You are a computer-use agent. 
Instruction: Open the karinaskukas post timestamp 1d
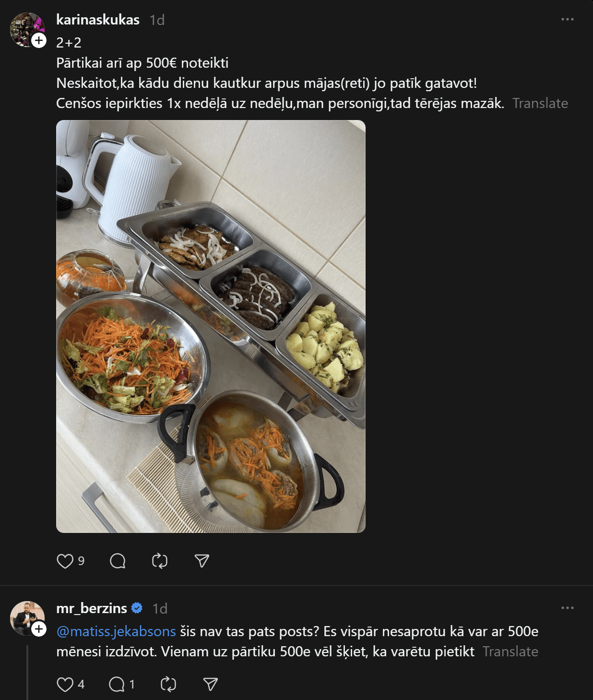157,20
